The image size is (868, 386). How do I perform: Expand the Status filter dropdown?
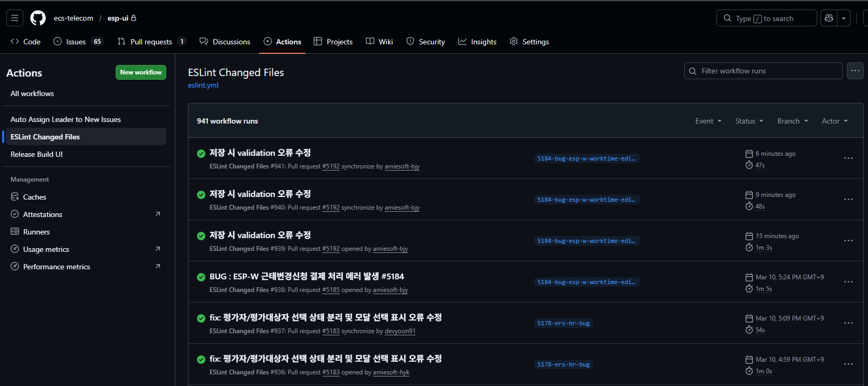pyautogui.click(x=749, y=121)
